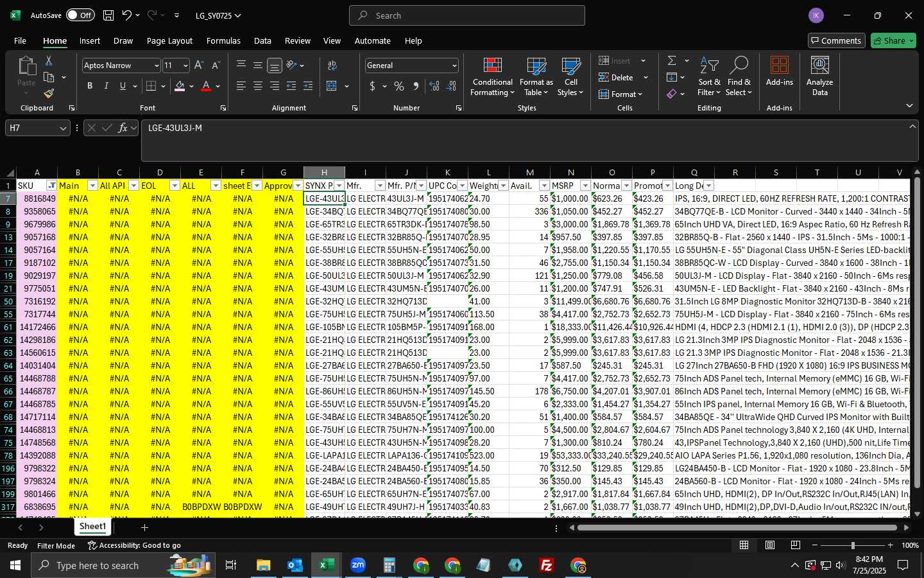Toggle the AutoSave switch
Screen dimensions: 924x578
pos(80,15)
